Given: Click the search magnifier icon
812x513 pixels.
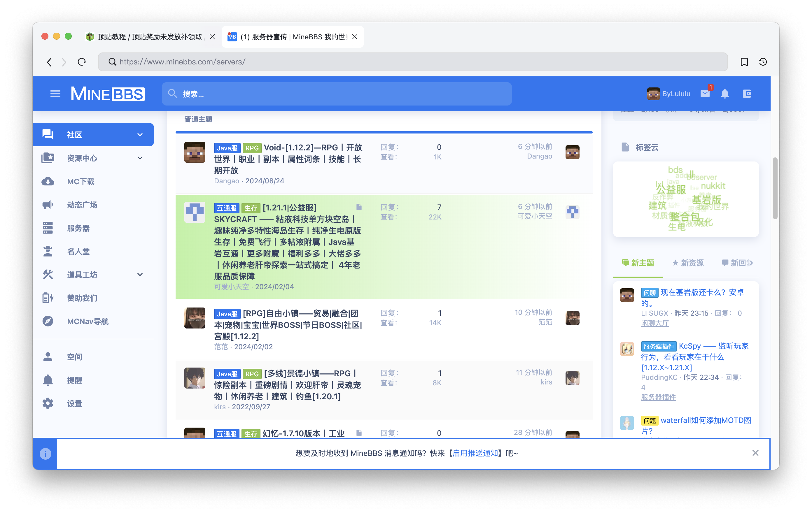Looking at the screenshot, I should coord(173,94).
